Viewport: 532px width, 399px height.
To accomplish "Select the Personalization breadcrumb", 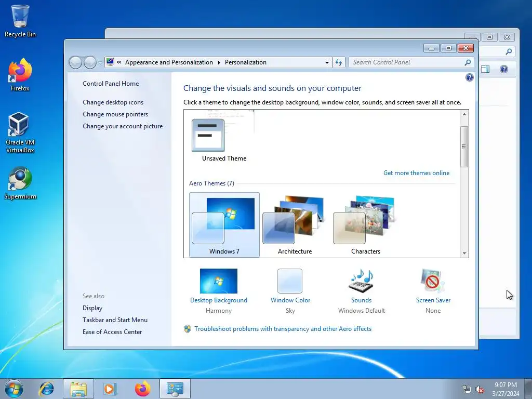I will 246,62.
